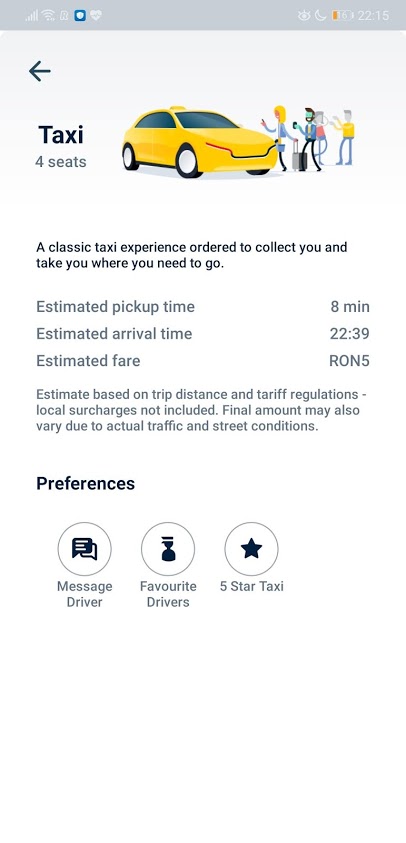Screen dimensions: 406x843
Task: Choose the 5 Star Taxi star icon
Action: point(251,549)
